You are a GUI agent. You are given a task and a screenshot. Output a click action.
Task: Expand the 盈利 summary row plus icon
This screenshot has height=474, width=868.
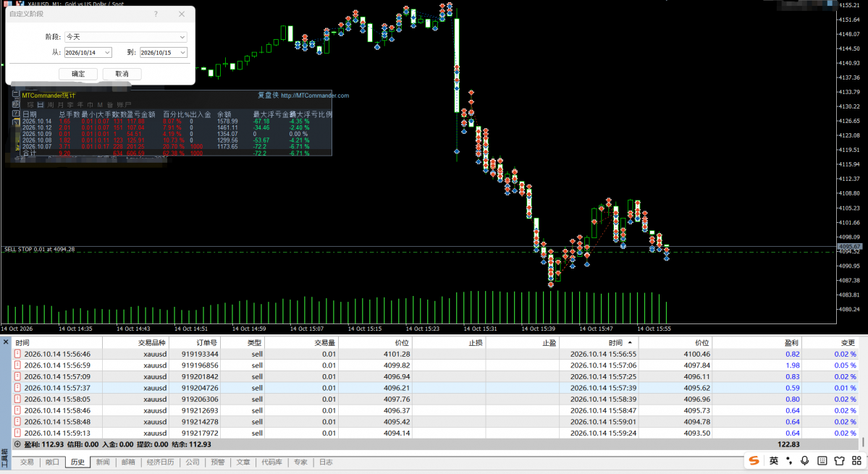click(17, 444)
